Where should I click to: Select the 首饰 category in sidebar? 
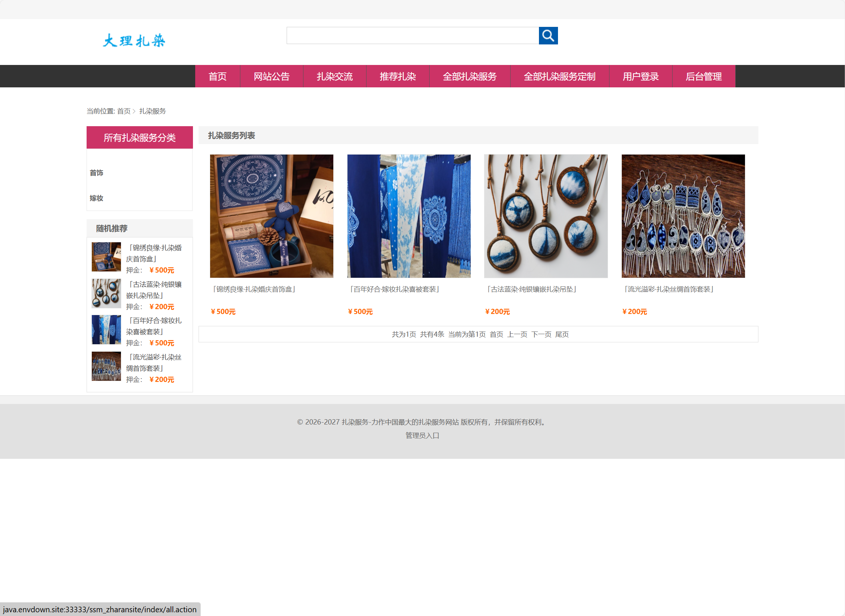(97, 173)
